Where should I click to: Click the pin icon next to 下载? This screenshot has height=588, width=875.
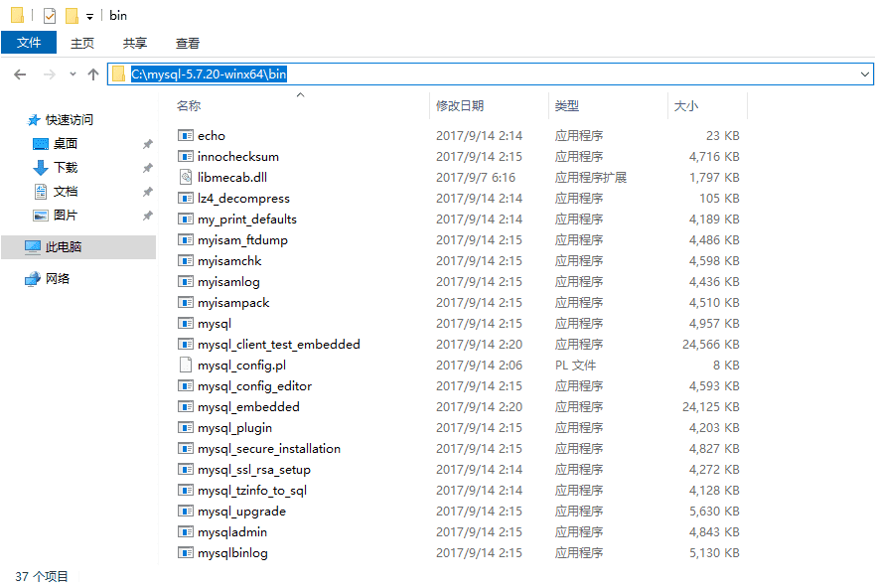point(147,168)
